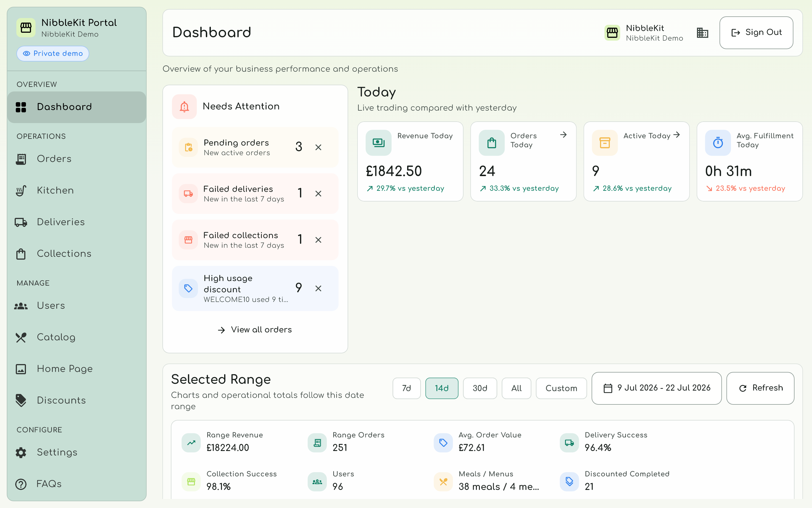
Task: Click the Active Today box icon
Action: (605, 143)
